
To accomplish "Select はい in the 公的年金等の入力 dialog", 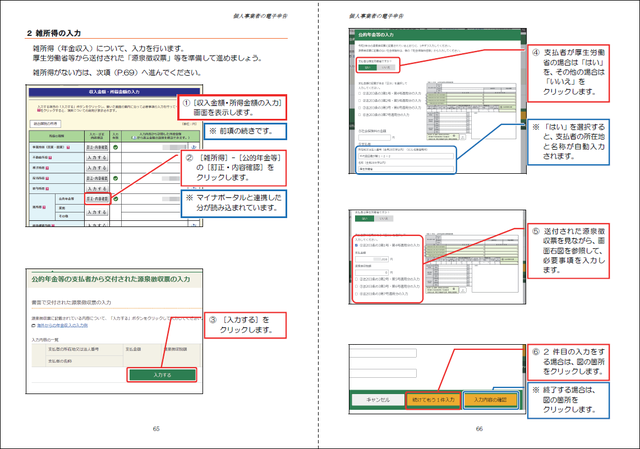I will click(368, 67).
